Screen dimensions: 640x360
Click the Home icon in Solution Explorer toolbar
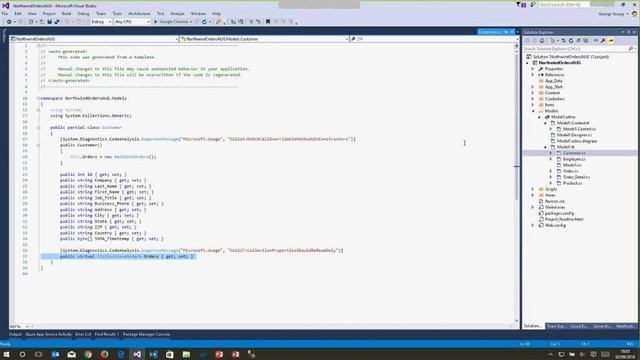pyautogui.click(x=542, y=41)
